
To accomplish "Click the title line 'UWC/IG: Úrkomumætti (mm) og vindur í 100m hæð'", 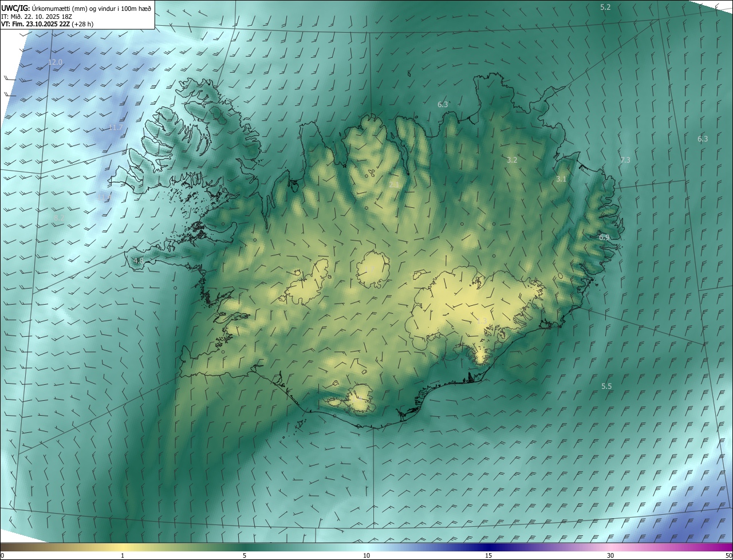I will click(x=76, y=8).
